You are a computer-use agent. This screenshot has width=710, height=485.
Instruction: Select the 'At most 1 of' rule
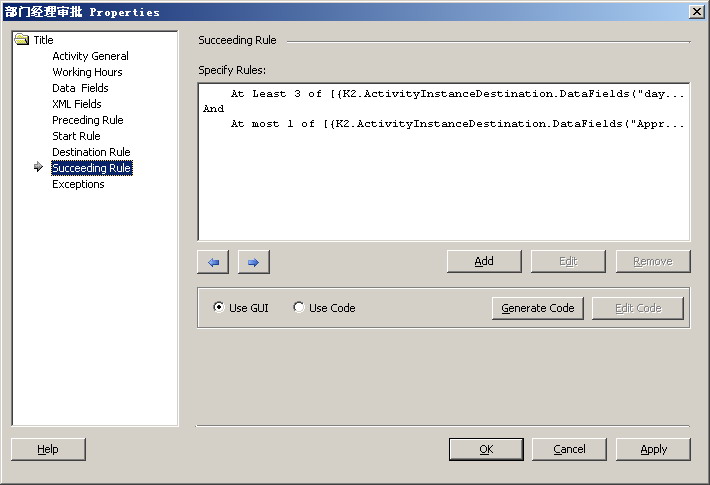point(457,124)
